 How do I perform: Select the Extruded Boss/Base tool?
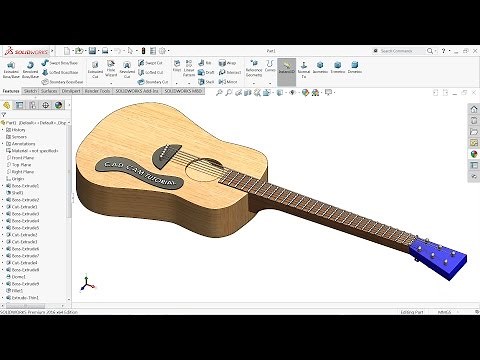pos(11,70)
